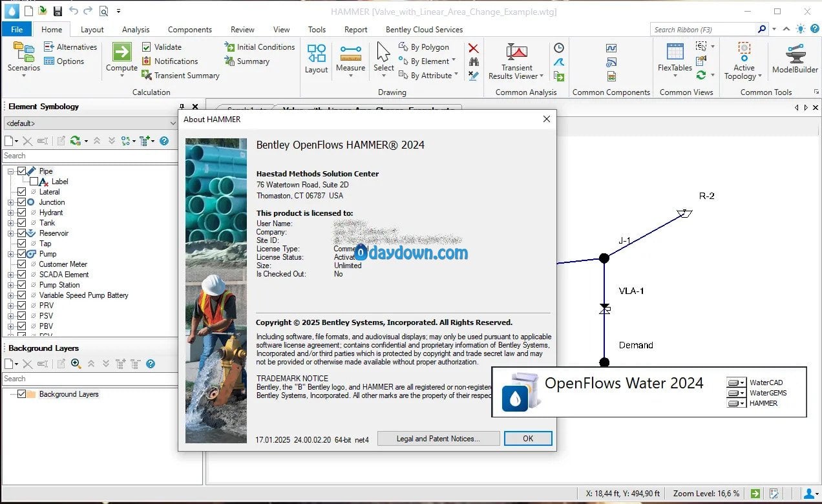Viewport: 822px width, 504px height.
Task: Click the Layout drawing tool icon
Action: point(316,53)
